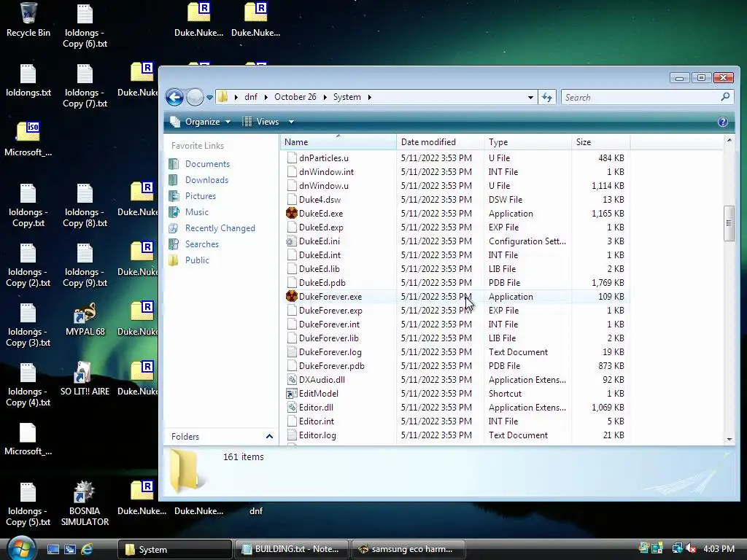The height and width of the screenshot is (560, 747).
Task: Select the DukeForever.log file icon
Action: (x=292, y=352)
